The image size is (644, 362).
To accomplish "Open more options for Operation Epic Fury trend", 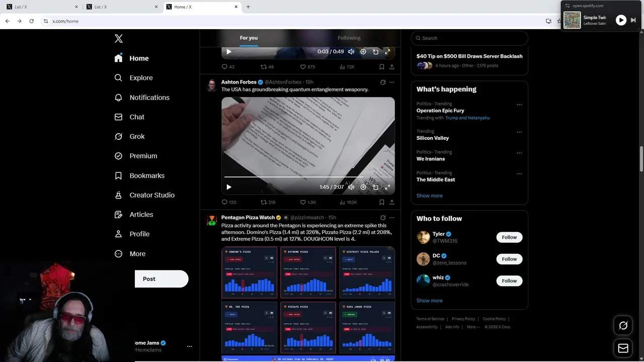I will pos(519,105).
